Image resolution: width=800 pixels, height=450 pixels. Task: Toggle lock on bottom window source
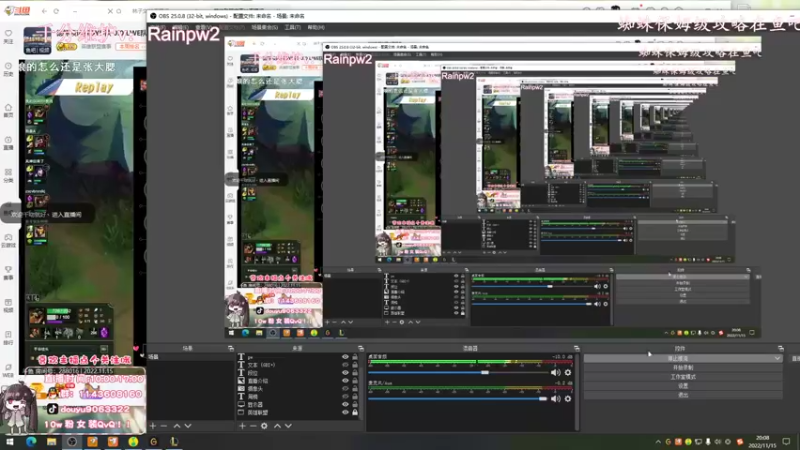[x=355, y=412]
